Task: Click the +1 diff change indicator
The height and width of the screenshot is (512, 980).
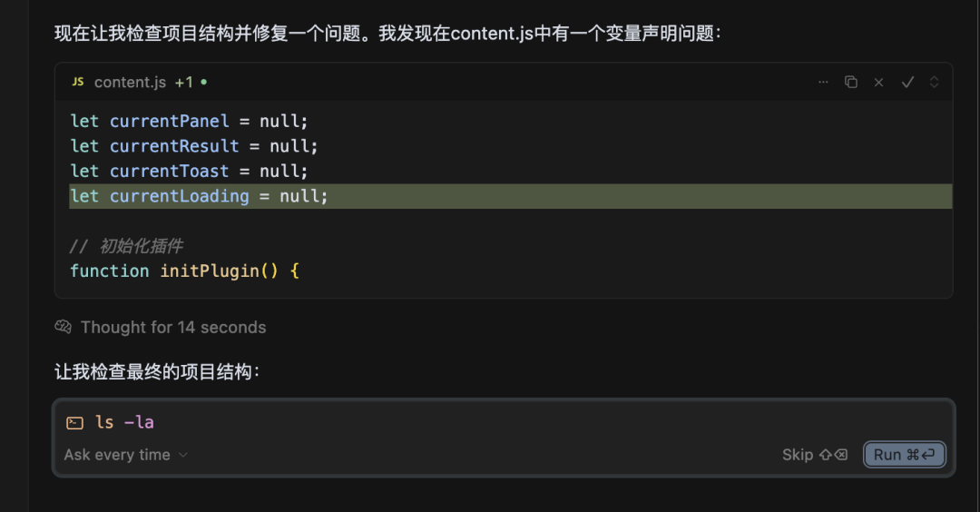Action: pyautogui.click(x=184, y=82)
